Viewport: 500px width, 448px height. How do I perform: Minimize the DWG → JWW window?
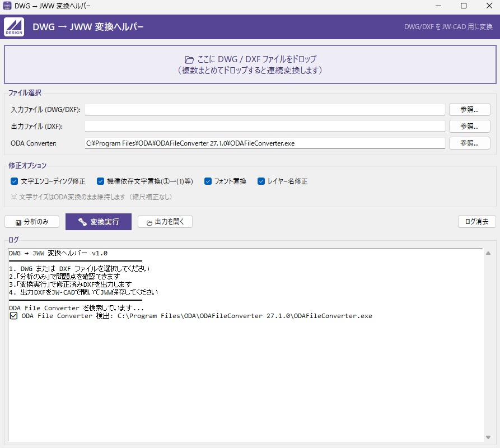click(438, 6)
